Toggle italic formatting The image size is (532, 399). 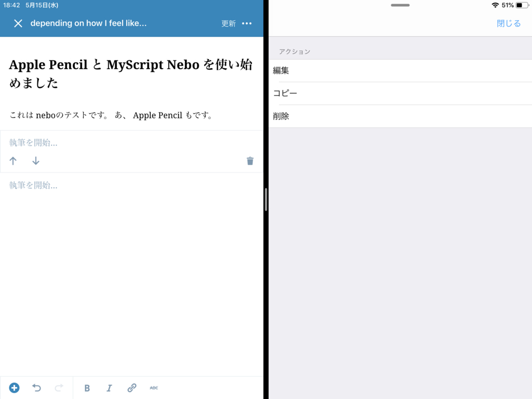[x=109, y=388]
